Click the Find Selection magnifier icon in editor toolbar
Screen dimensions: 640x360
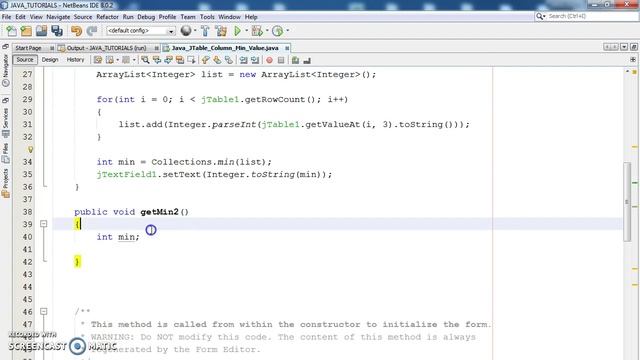145,60
